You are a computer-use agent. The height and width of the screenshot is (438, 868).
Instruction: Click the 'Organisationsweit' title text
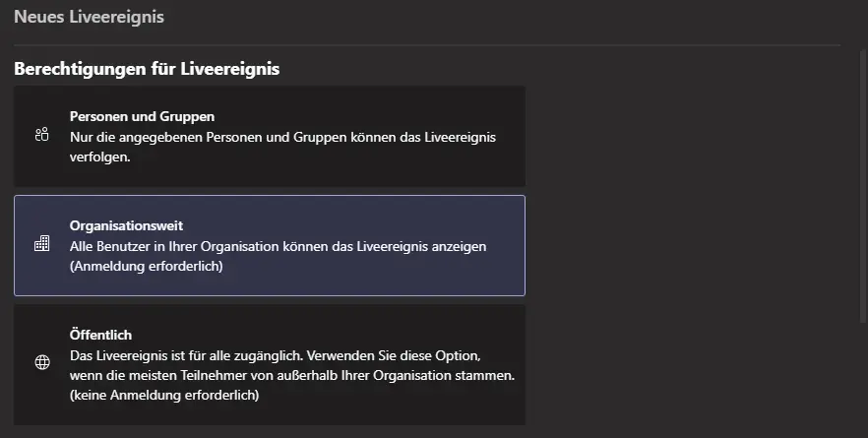(126, 226)
